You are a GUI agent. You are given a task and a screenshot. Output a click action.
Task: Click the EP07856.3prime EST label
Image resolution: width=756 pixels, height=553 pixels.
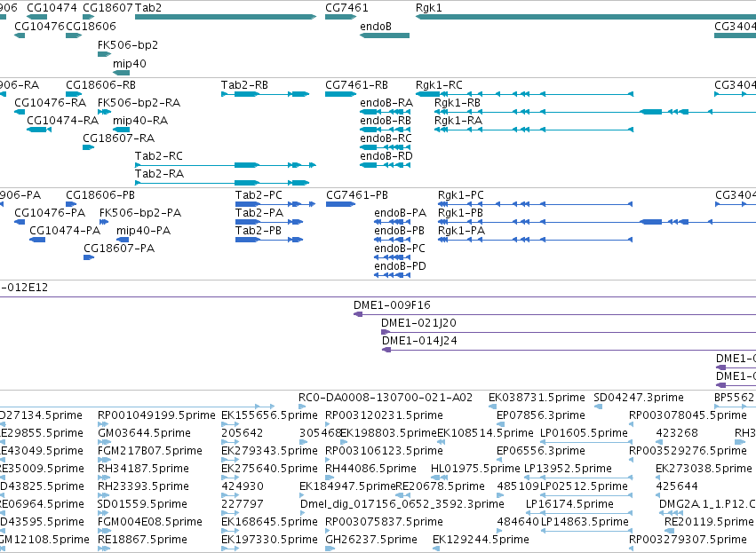[540, 415]
